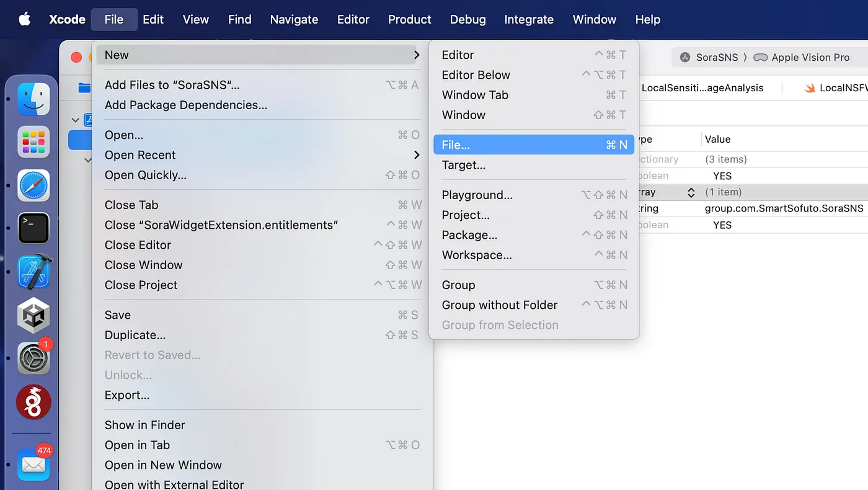Open the Integrate menu
This screenshot has width=868, height=490.
click(529, 19)
